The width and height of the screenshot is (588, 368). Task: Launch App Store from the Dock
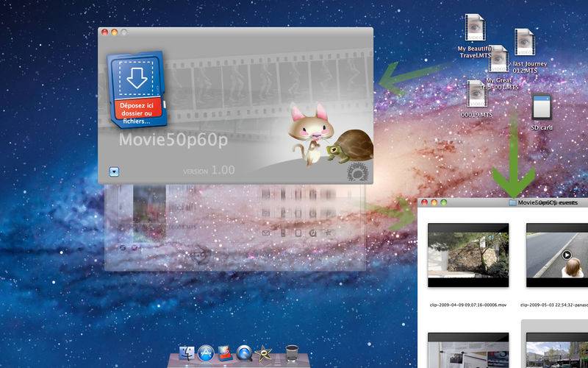click(x=206, y=353)
